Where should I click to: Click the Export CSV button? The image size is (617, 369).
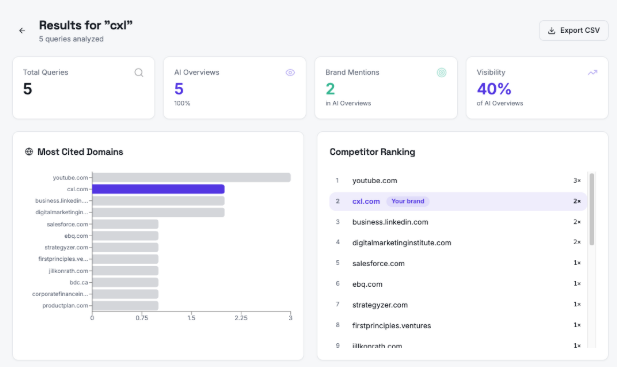click(x=573, y=30)
